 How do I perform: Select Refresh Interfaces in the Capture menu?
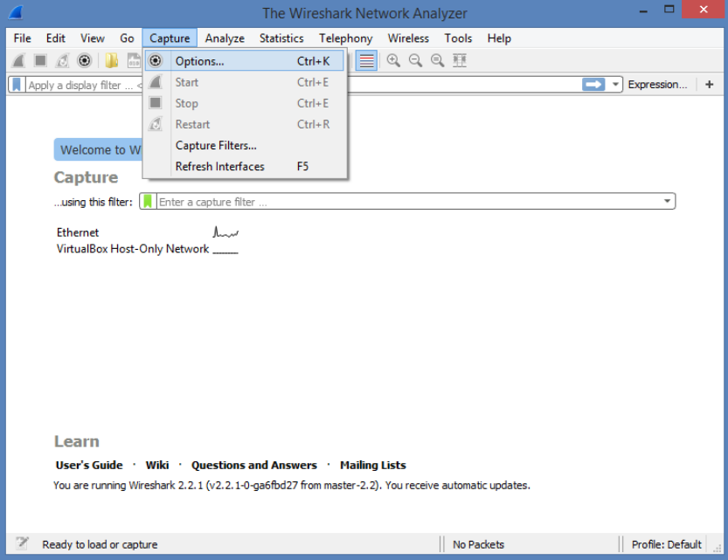pyautogui.click(x=245, y=166)
